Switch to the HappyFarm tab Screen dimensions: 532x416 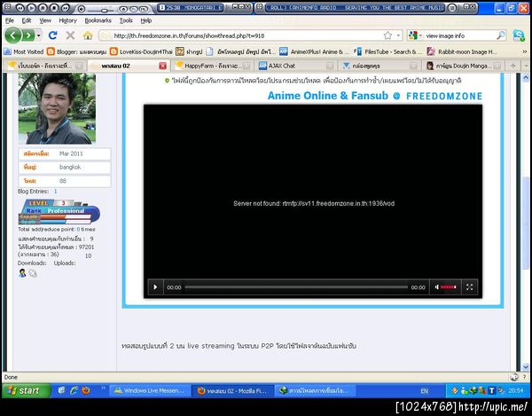213,66
